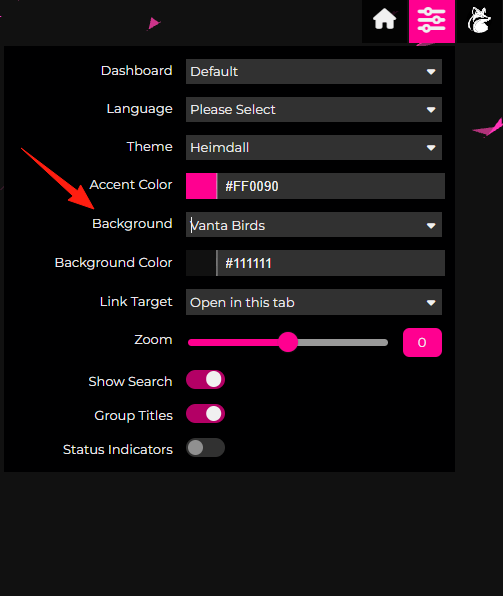Click the Accent Color label
Image resolution: width=503 pixels, height=596 pixels.
131,185
